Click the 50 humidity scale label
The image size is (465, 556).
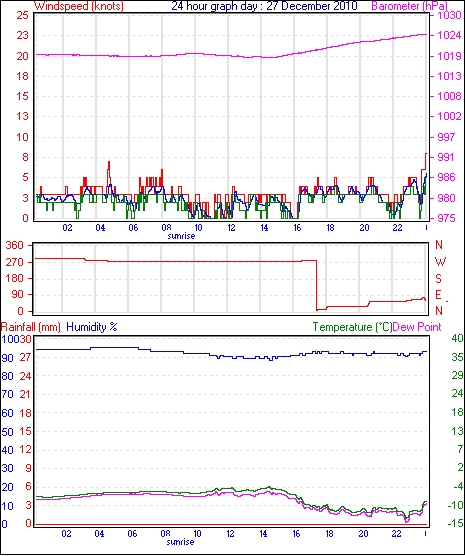coord(7,432)
